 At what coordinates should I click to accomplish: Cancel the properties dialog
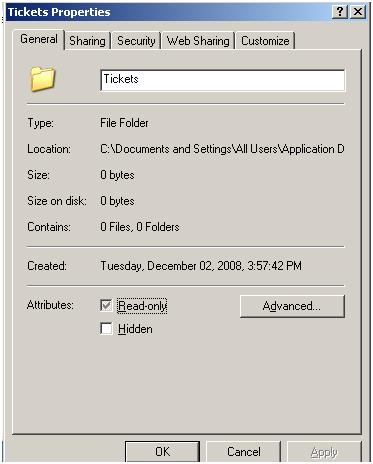244,452
